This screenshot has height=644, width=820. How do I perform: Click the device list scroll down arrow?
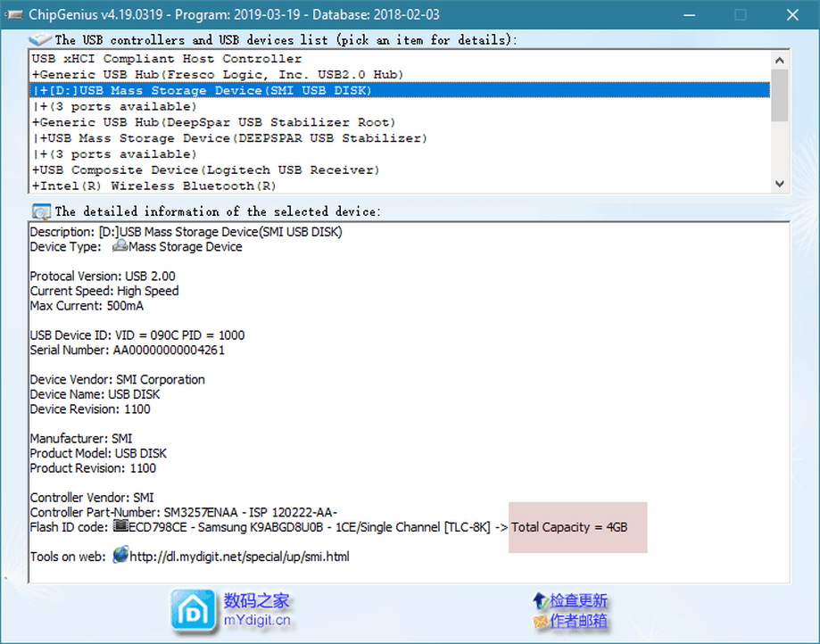779,184
